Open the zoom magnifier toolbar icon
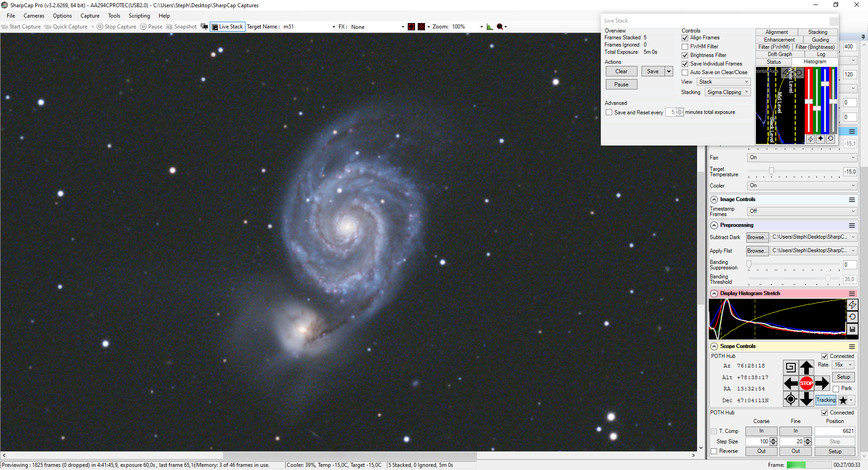868x470 pixels. 501,27
